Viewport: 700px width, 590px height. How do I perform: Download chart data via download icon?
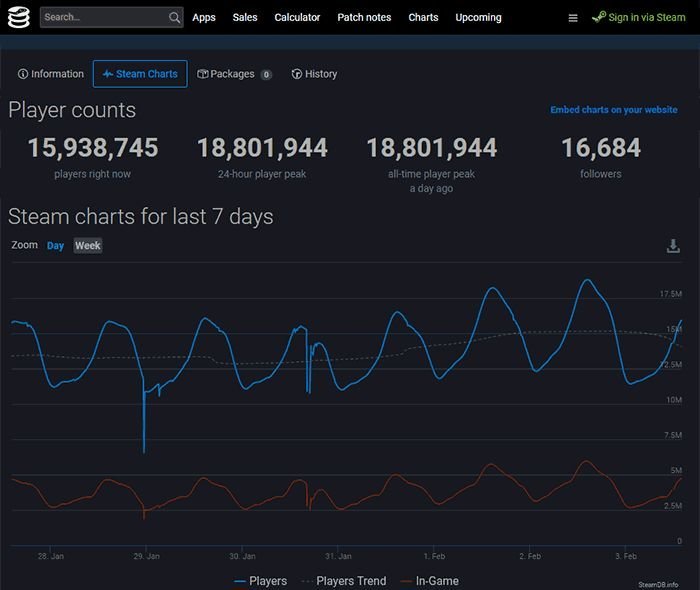point(673,246)
